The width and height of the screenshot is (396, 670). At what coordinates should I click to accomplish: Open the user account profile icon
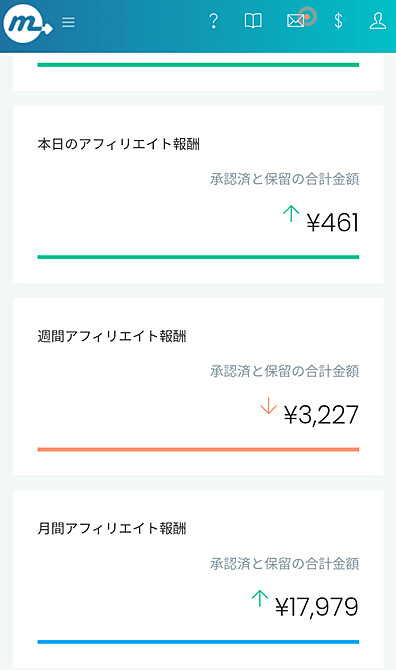[378, 21]
